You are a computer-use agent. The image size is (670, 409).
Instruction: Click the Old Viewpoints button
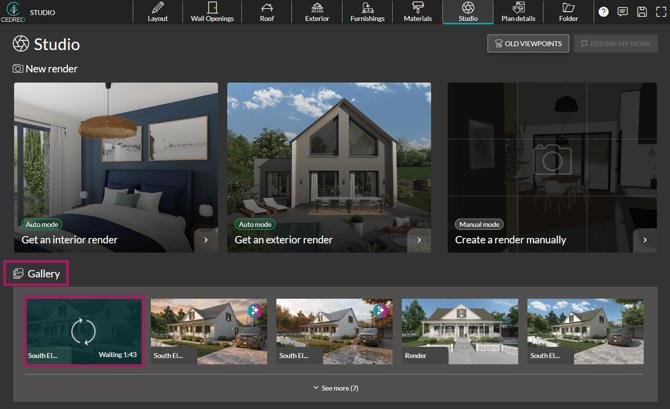coord(528,44)
